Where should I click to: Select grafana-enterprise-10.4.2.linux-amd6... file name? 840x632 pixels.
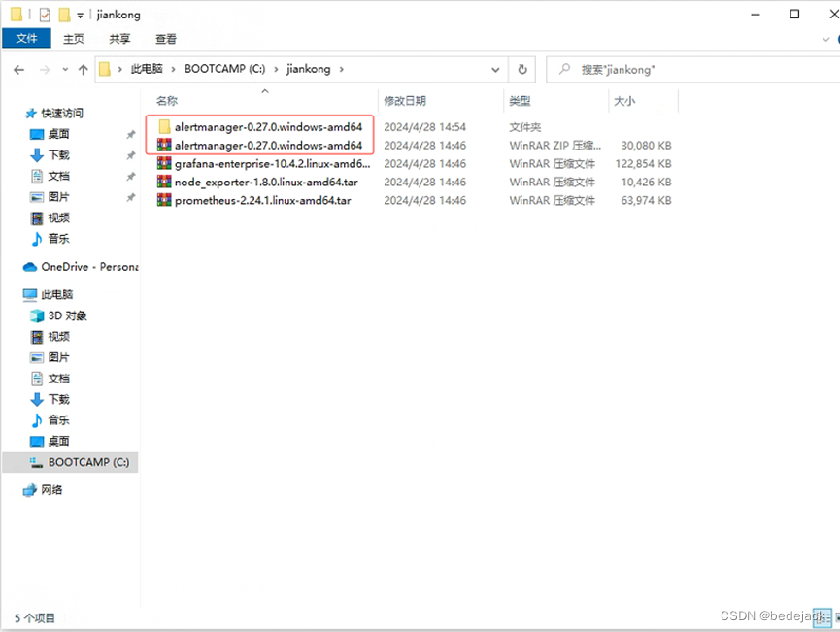coord(272,163)
